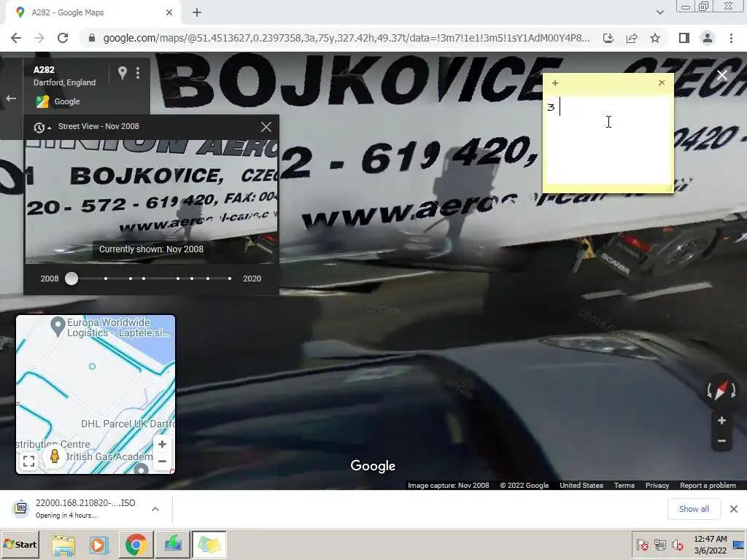Open more options in A282 card
The image size is (747, 560).
pyautogui.click(x=138, y=73)
